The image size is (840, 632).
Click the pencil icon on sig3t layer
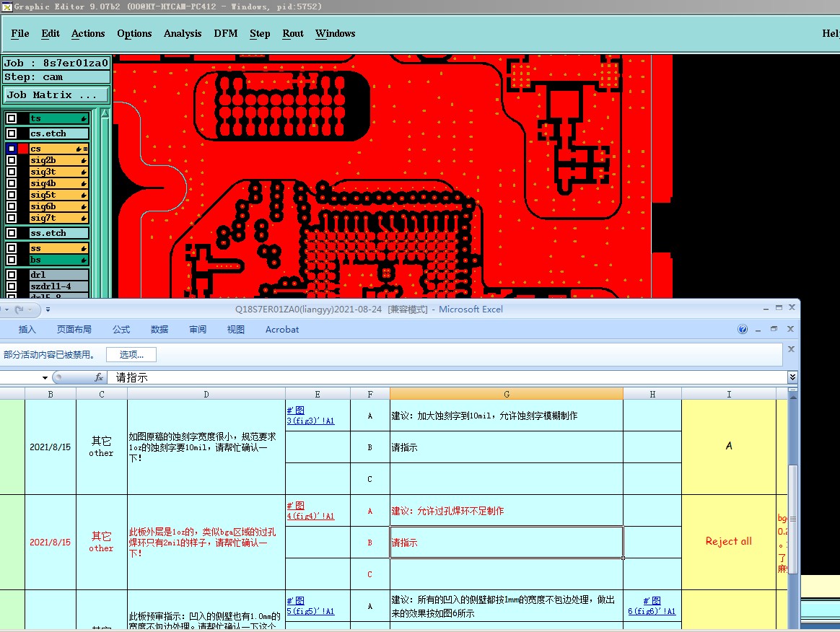[84, 172]
